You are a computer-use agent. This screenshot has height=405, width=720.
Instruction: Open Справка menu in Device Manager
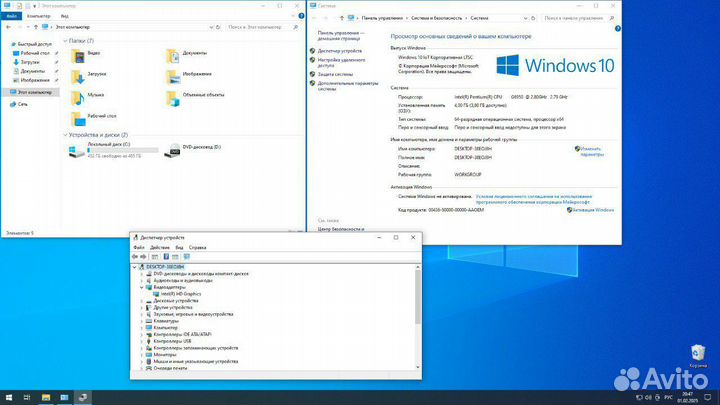[197, 248]
